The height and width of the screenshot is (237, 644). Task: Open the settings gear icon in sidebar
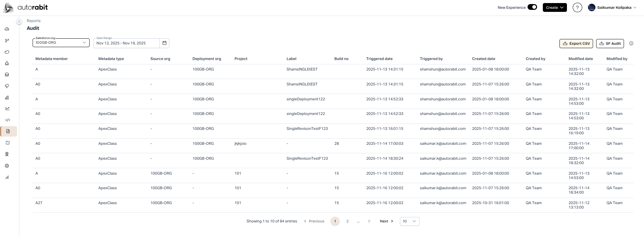coord(7,166)
